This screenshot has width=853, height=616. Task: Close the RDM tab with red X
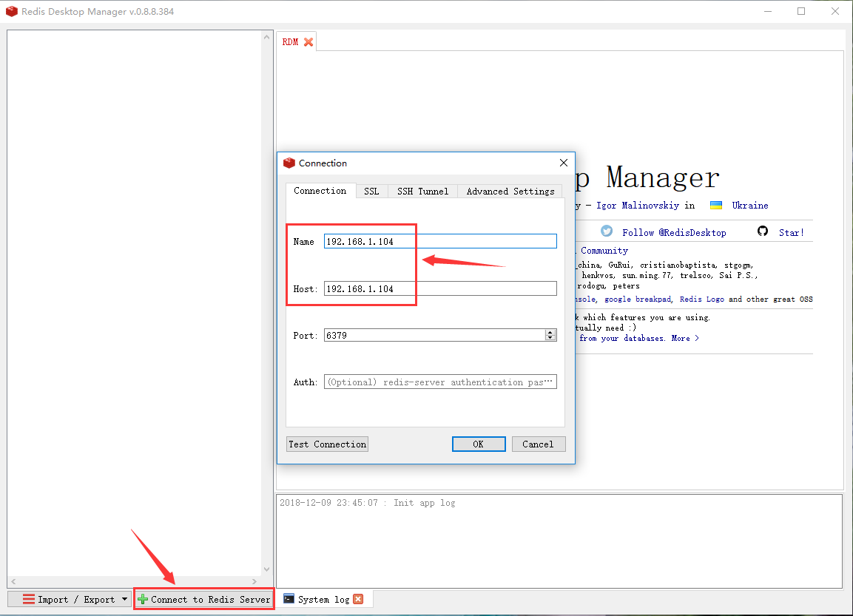click(x=309, y=42)
